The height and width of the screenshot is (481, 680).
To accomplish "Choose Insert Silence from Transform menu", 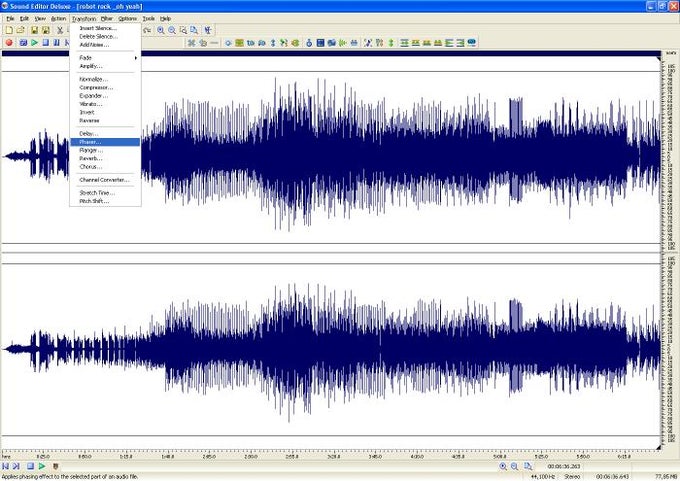I will pos(105,28).
